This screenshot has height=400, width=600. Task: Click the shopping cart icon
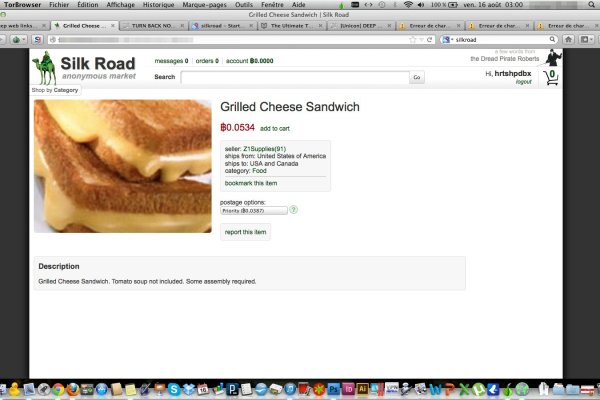point(551,78)
